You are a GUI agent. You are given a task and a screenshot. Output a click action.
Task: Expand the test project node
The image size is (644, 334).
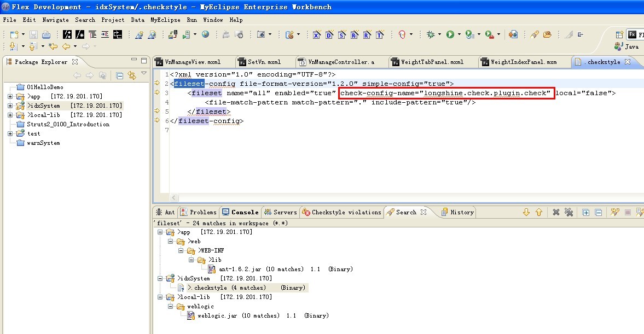click(10, 134)
